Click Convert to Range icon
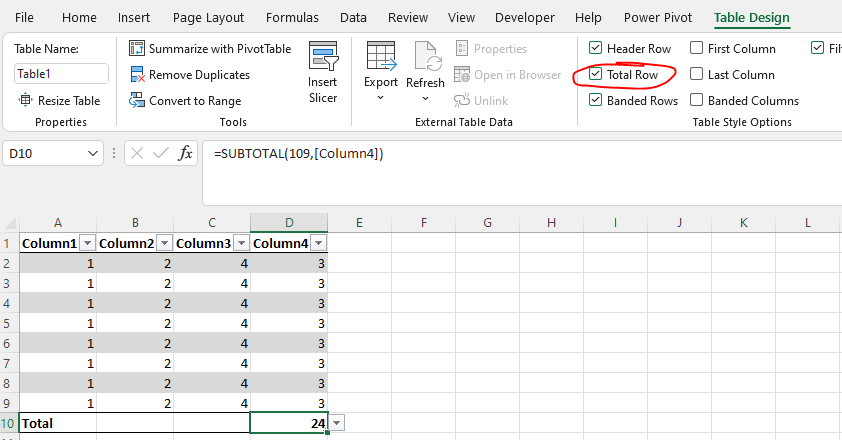This screenshot has width=842, height=440. click(137, 100)
